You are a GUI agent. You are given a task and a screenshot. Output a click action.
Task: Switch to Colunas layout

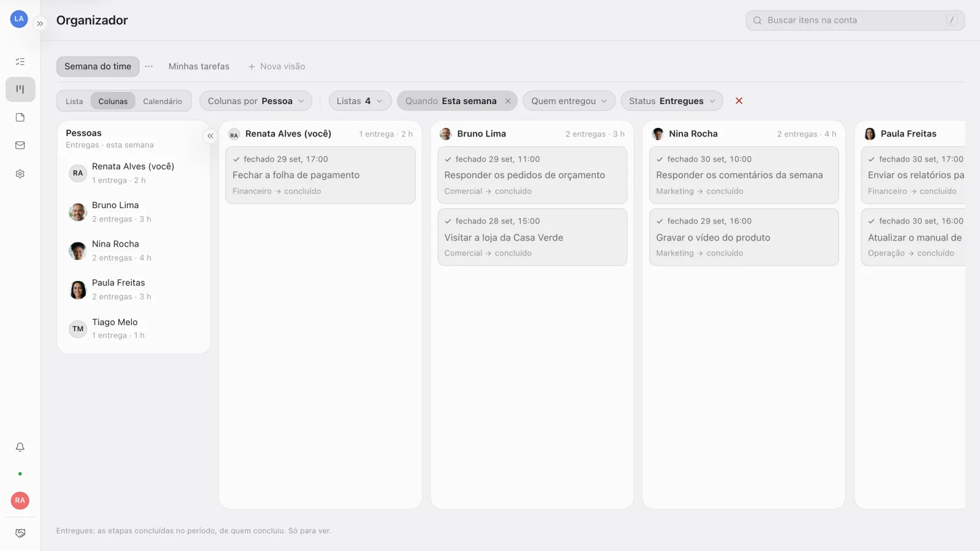[x=113, y=102]
